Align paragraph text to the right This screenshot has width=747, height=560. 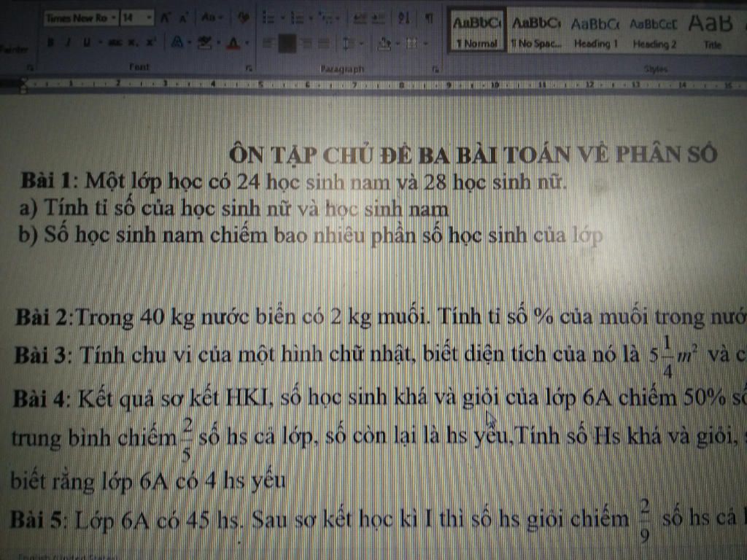pyautogui.click(x=306, y=44)
